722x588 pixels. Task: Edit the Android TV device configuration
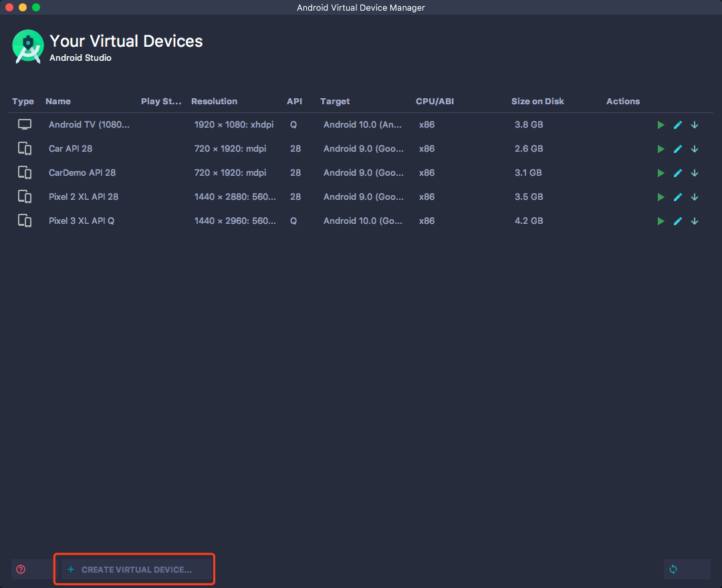(678, 125)
